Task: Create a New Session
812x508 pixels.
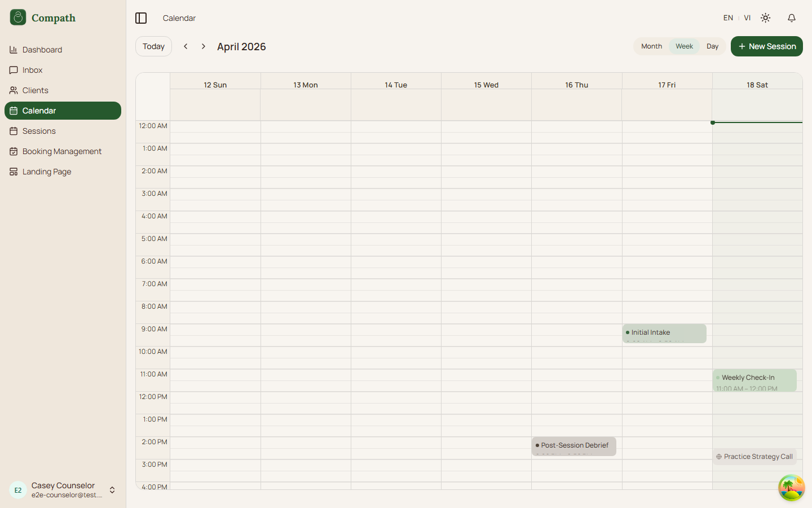Action: (x=766, y=46)
